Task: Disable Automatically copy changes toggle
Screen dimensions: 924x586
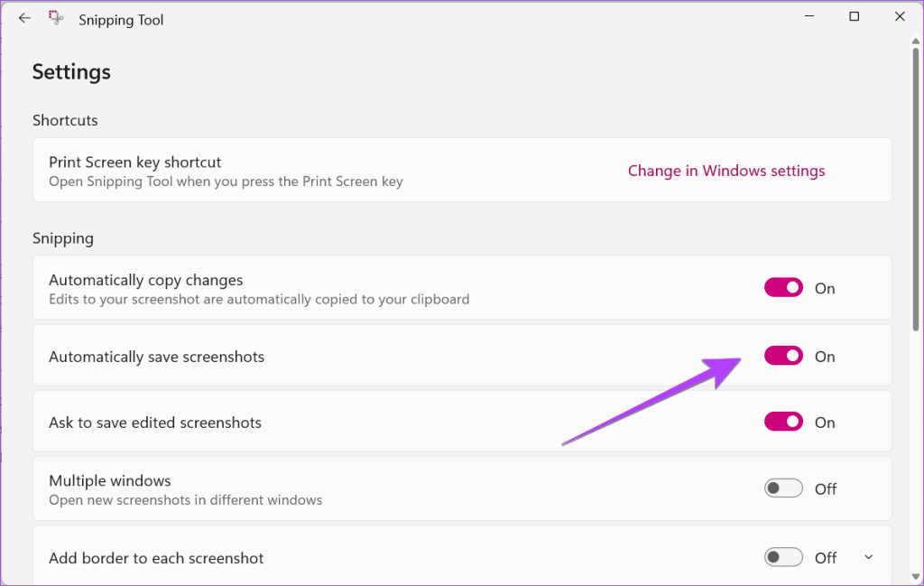Action: pyautogui.click(x=783, y=288)
